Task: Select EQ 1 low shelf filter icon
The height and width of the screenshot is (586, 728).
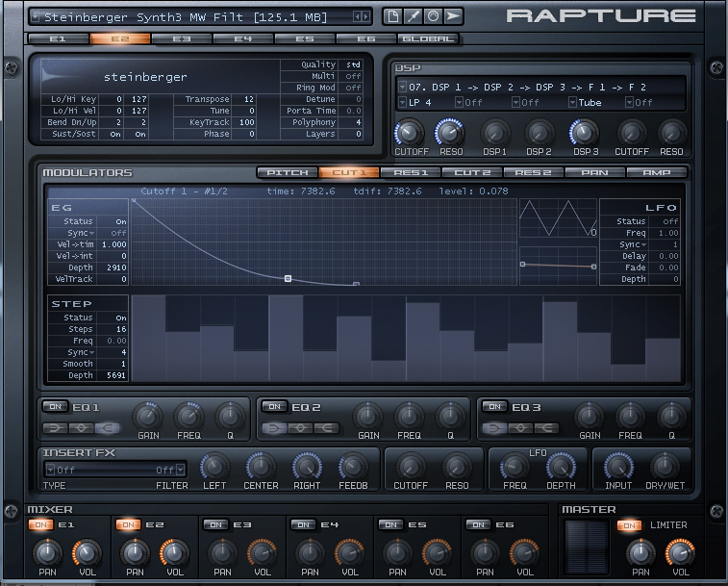Action: pyautogui.click(x=55, y=427)
